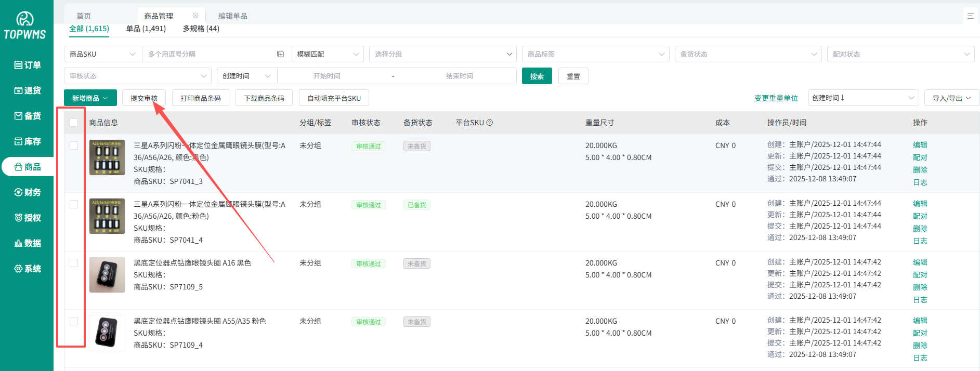Image resolution: width=980 pixels, height=371 pixels.
Task: Close the 商品管理 tab with its X icon
Action: pos(195,16)
